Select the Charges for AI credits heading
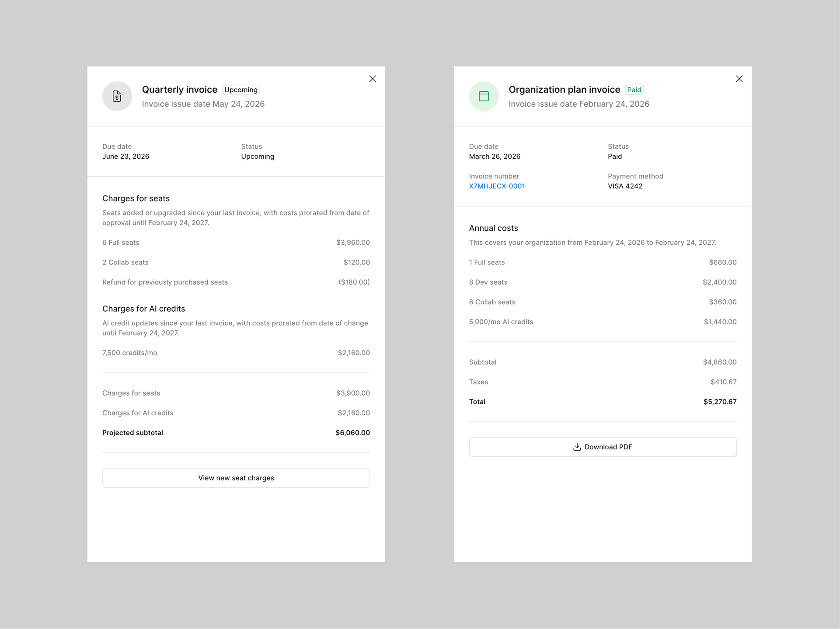Image resolution: width=840 pixels, height=629 pixels. [143, 309]
